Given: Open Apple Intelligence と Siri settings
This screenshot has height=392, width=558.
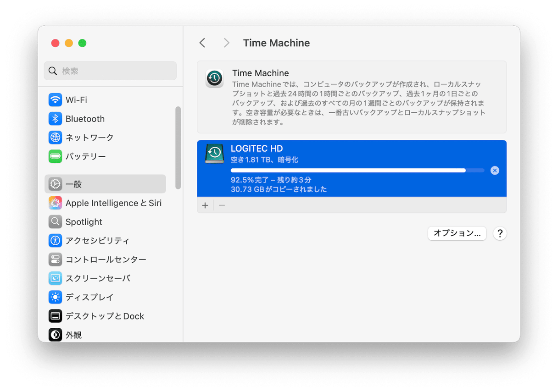Looking at the screenshot, I should [105, 203].
